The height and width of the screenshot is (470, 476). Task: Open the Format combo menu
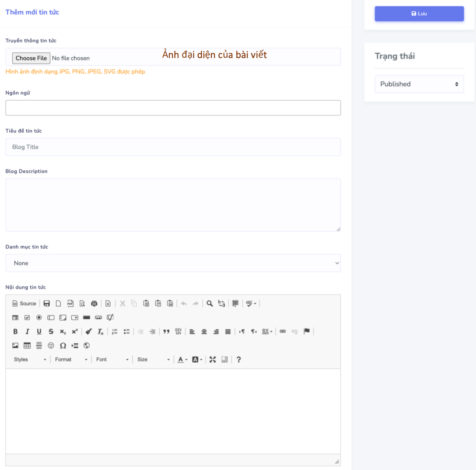(71, 359)
